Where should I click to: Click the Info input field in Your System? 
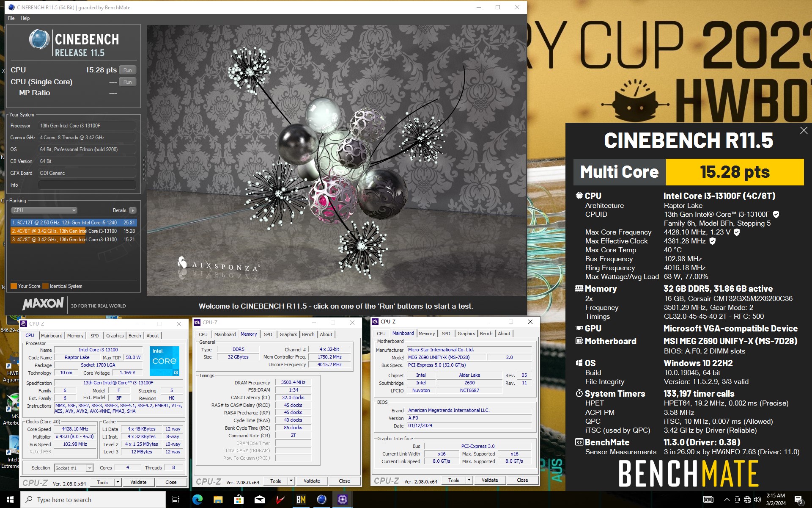click(x=87, y=185)
